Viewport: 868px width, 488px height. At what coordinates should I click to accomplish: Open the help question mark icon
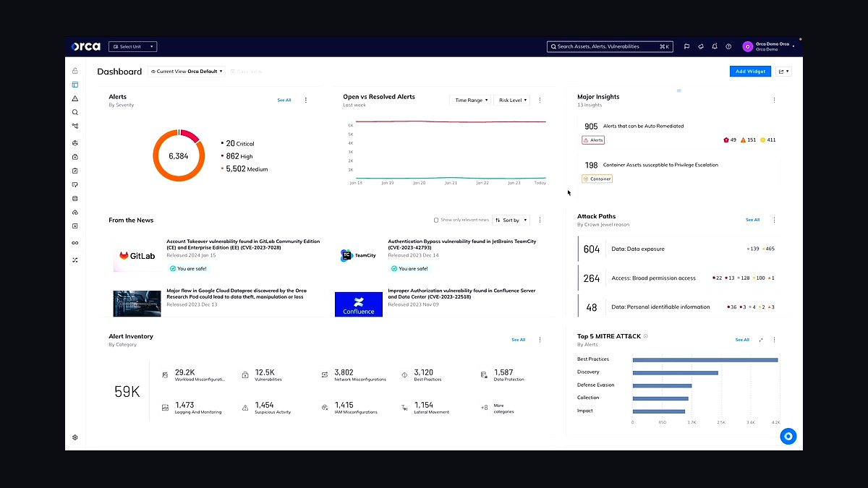point(728,46)
